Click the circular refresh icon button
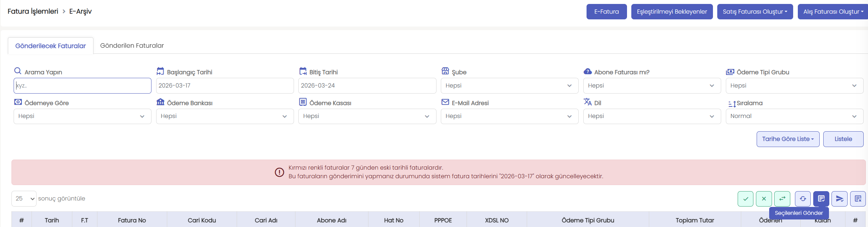868x227 pixels. [x=803, y=199]
